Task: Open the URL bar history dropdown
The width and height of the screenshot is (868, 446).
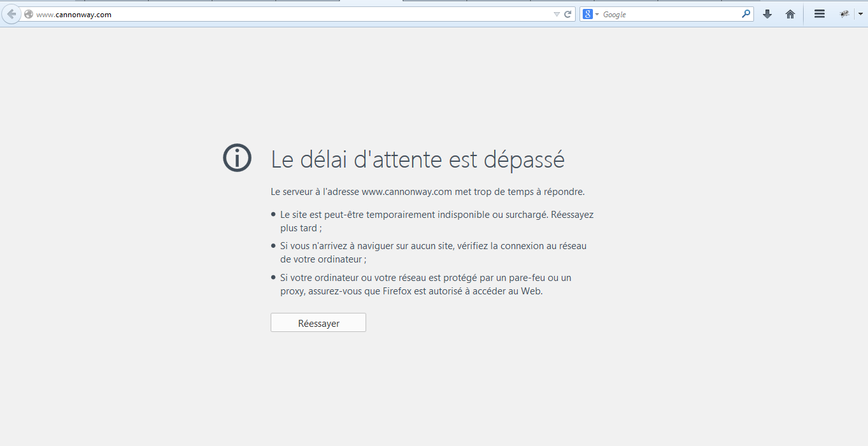Action: [x=557, y=14]
